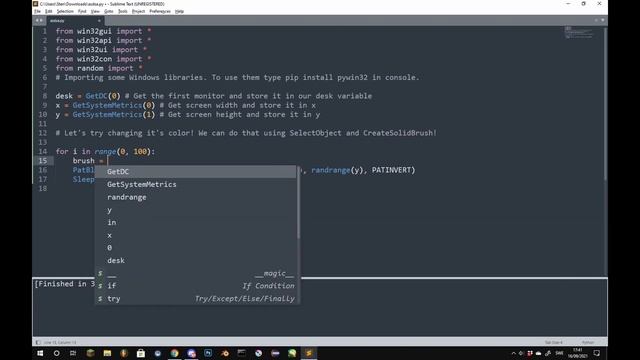Open Photoshop from taskbar
Image resolution: width=640 pixels, height=360 pixels.
208,353
